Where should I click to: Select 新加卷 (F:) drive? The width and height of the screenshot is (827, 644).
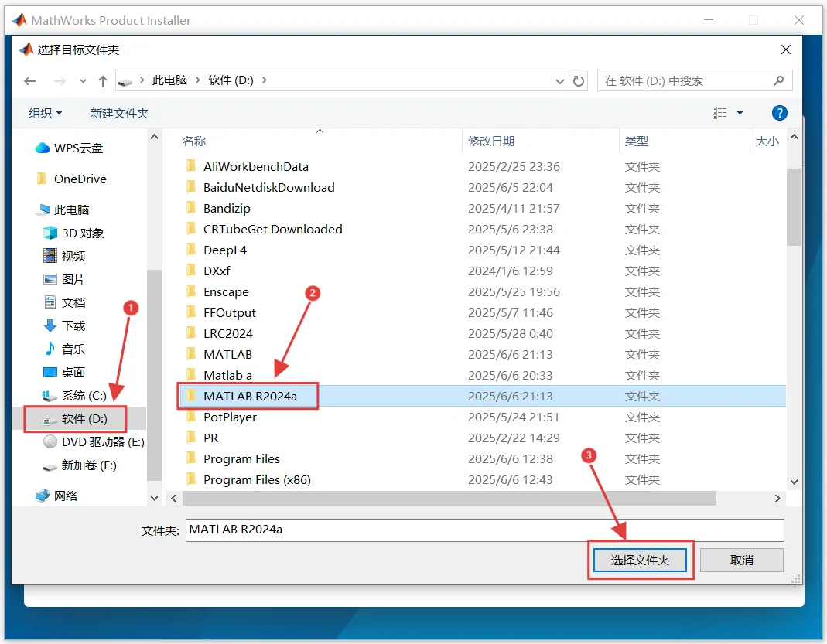pos(80,465)
